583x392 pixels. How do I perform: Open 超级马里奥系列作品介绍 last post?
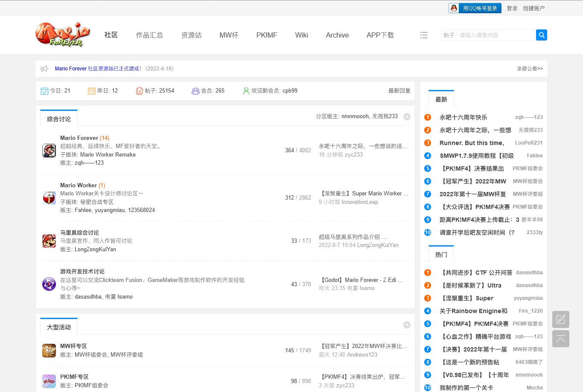353,237
